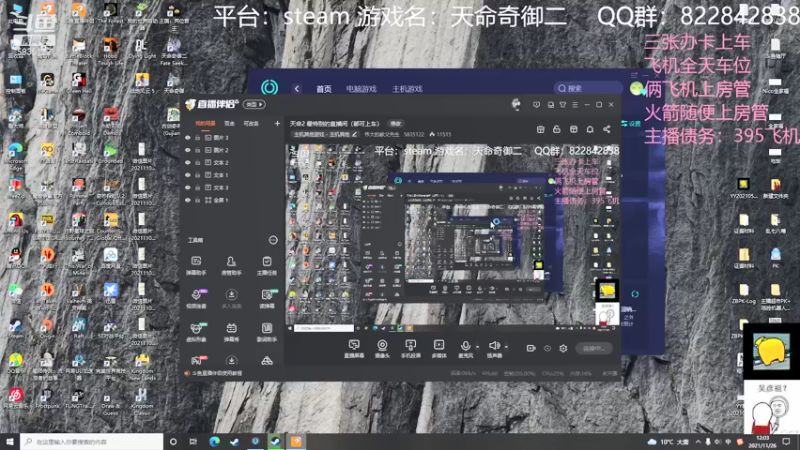The height and width of the screenshot is (450, 800).
Task: Toggle visibility of 全屏 1 source
Action: pos(188,200)
